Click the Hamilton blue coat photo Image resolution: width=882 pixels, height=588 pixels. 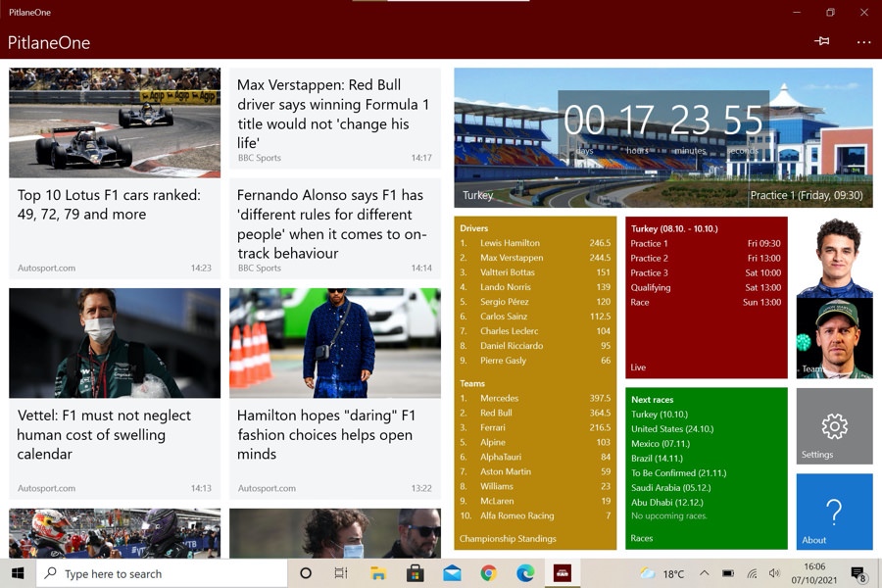[335, 343]
